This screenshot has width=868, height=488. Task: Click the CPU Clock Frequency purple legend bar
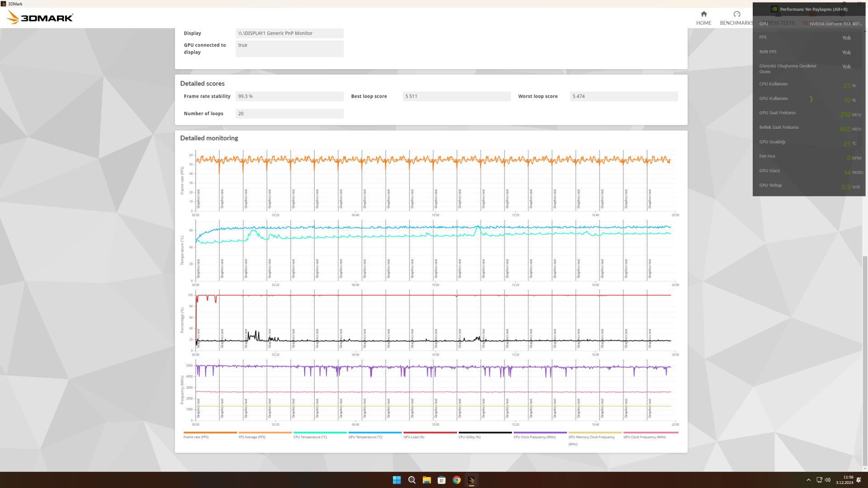(x=540, y=432)
